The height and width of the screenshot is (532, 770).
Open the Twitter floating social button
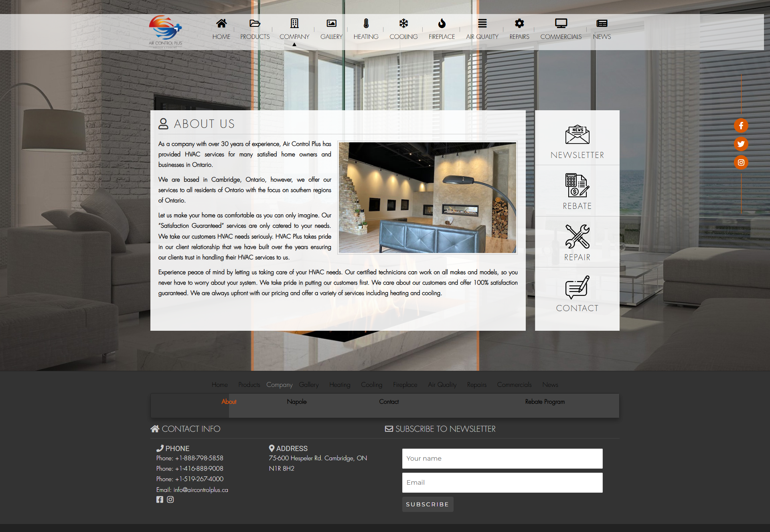tap(741, 144)
